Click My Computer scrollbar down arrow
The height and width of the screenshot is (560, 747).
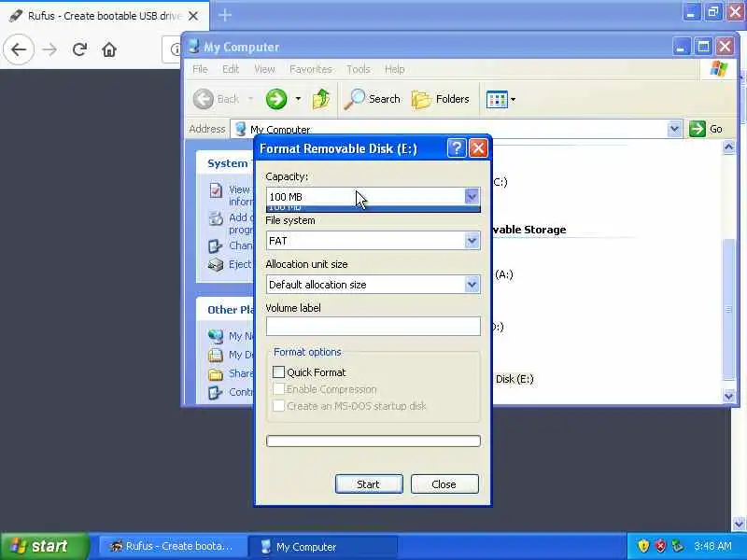pos(729,396)
